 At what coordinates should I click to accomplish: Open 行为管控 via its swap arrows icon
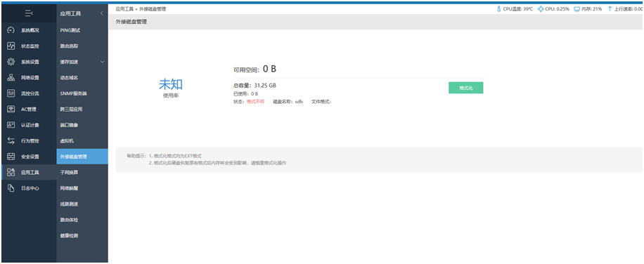[x=11, y=140]
